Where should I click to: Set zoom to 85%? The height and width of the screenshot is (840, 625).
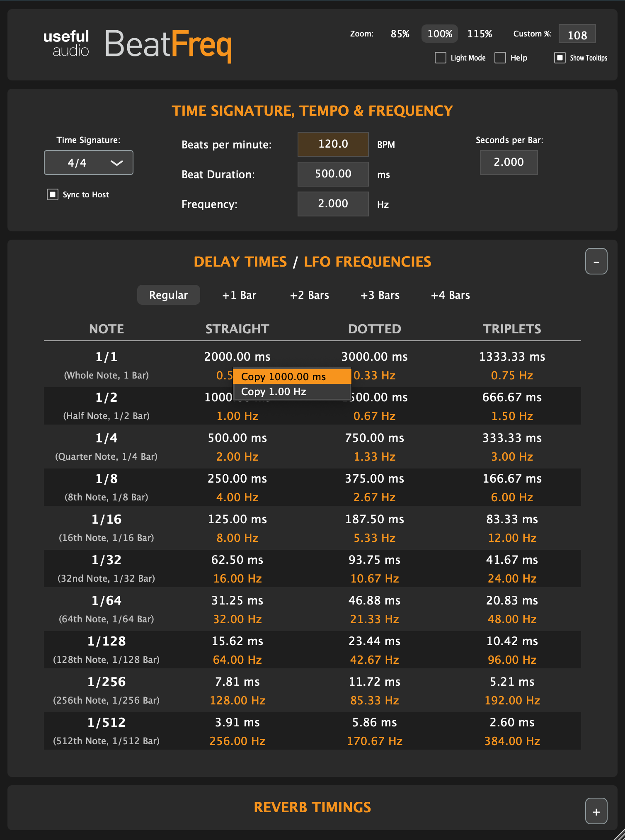(400, 34)
